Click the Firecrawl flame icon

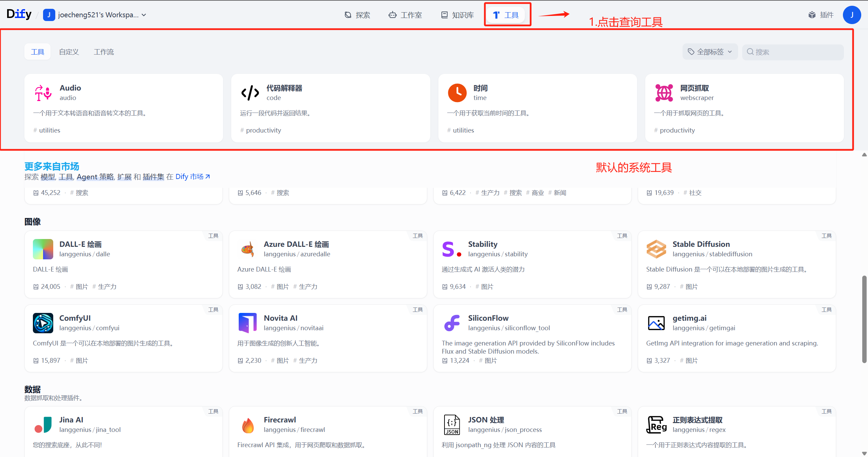tap(248, 425)
